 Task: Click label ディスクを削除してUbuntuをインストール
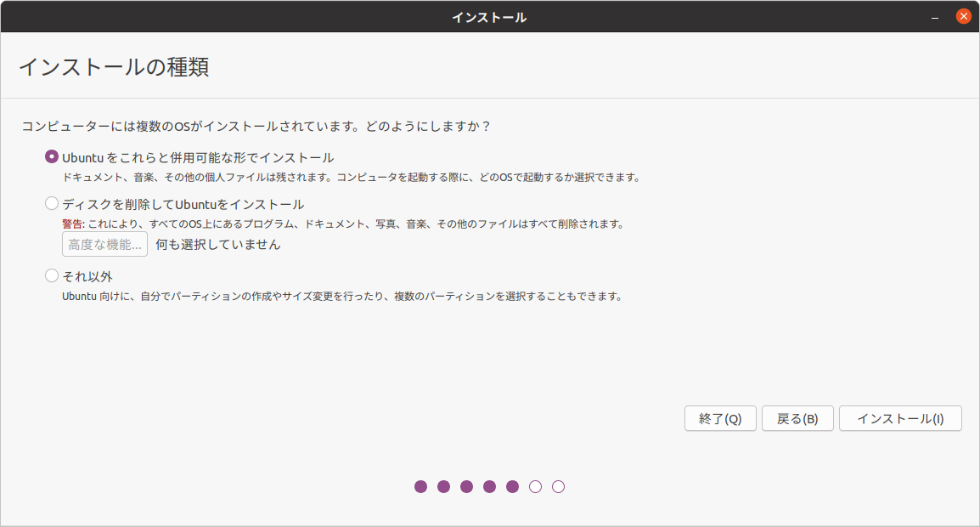pos(183,205)
